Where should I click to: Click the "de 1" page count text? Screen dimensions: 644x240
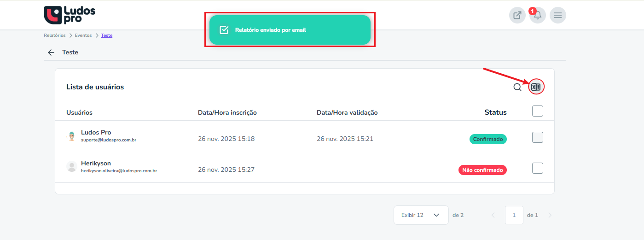[533, 215]
